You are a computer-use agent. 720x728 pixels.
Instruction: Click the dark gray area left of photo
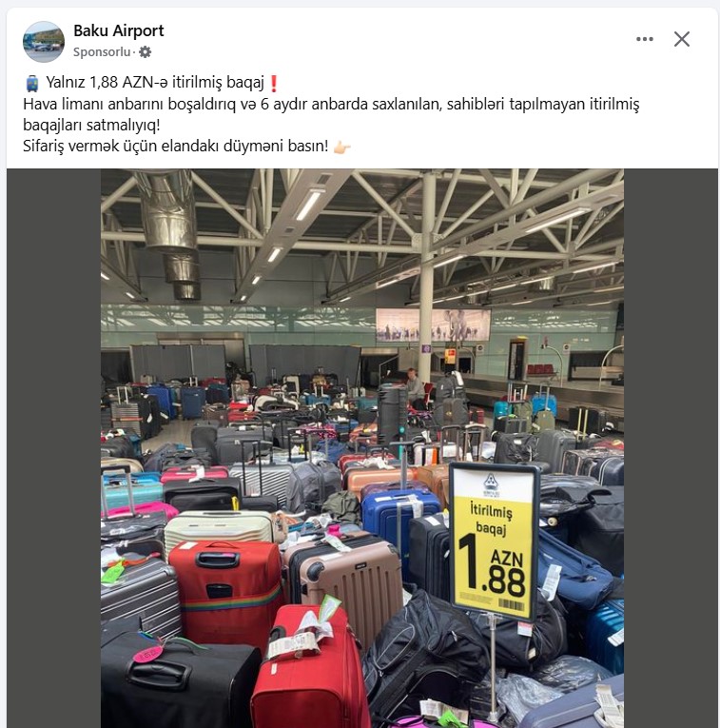(54, 448)
